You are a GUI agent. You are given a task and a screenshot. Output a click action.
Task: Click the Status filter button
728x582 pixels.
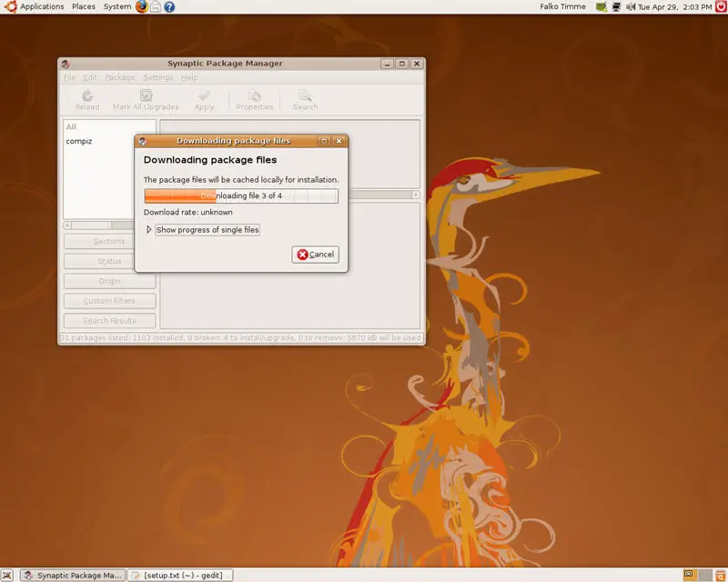click(x=109, y=261)
